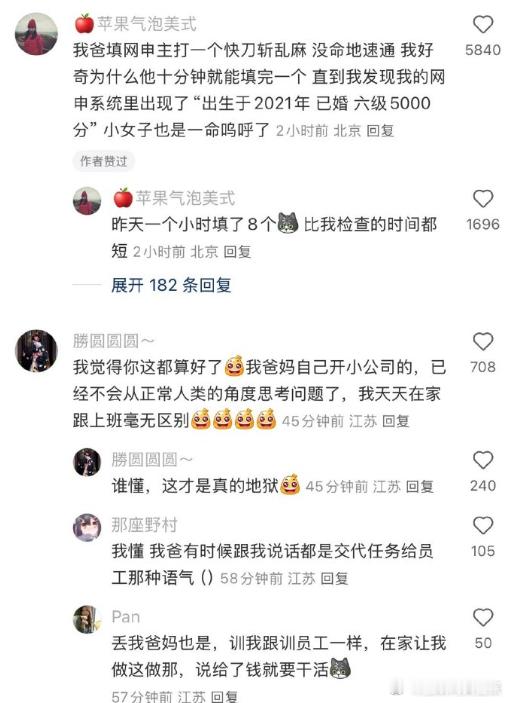This screenshot has width=507, height=703.
Task: Open small avatar of 苹果气泡美式's reply
Action: [x=87, y=201]
